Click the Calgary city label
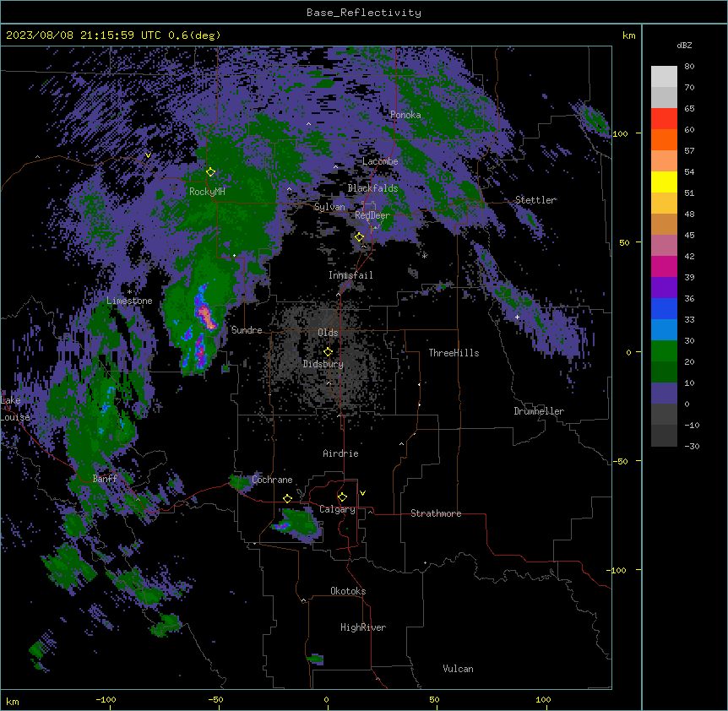This screenshot has height=711, width=728. (x=337, y=509)
